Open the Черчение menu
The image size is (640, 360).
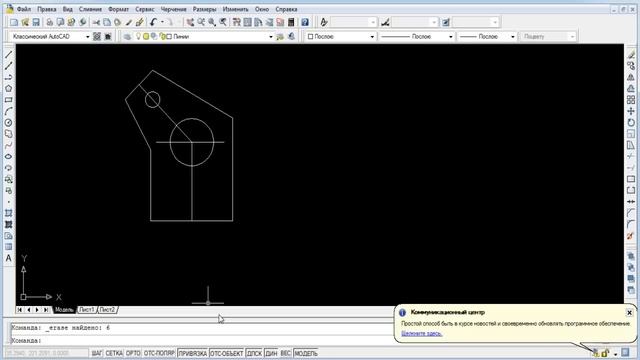[173, 9]
